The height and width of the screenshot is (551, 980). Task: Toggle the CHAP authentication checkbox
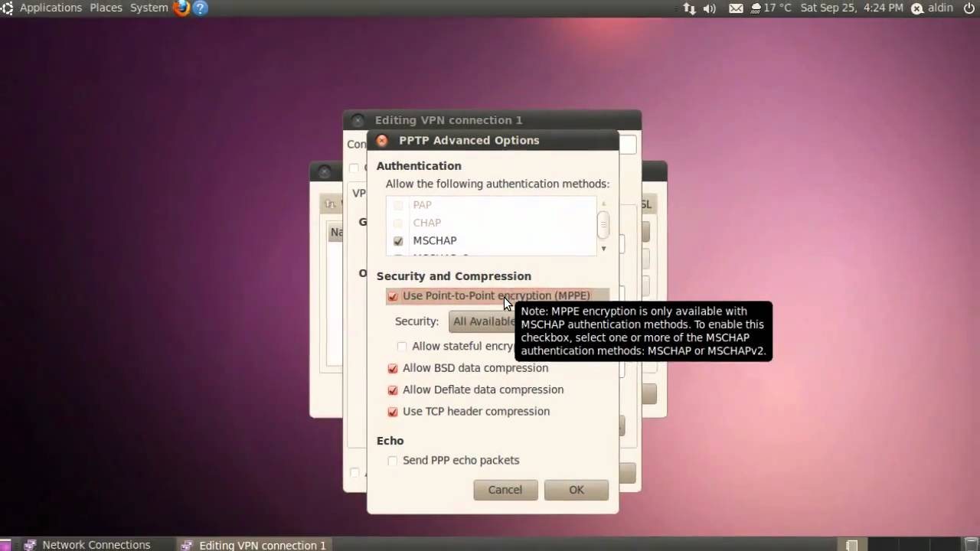click(x=398, y=223)
